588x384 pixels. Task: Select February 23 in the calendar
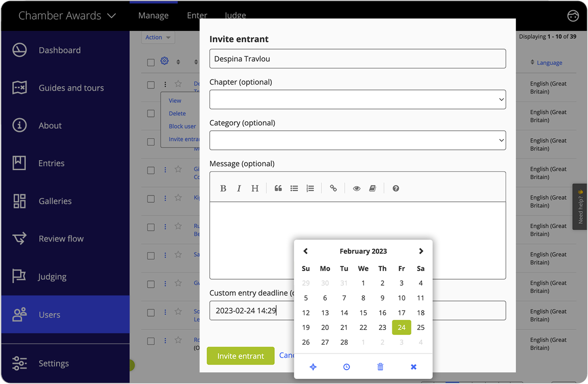(x=382, y=327)
